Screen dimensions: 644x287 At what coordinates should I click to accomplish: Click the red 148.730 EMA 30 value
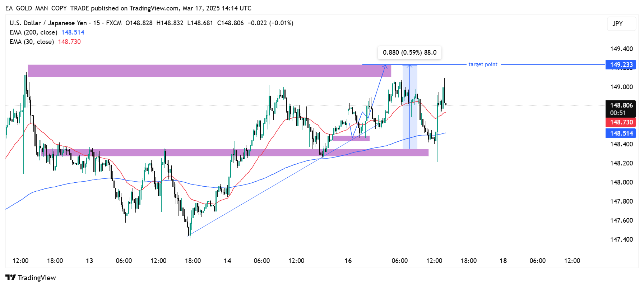tap(69, 42)
